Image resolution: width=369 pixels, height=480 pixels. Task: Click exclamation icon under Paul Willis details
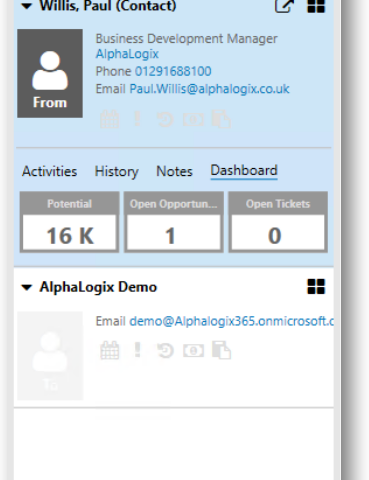[137, 119]
